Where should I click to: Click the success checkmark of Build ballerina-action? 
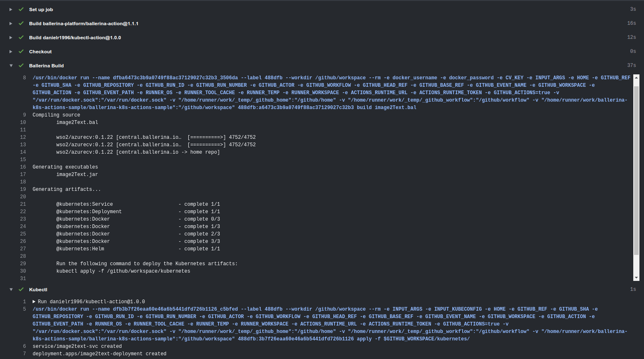[x=21, y=24]
